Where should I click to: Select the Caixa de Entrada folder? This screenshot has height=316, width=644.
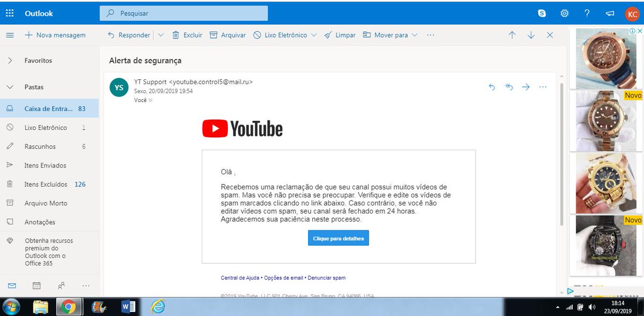49,108
